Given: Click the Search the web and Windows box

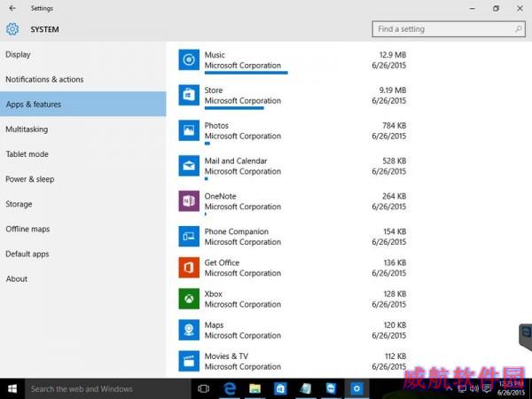Looking at the screenshot, I should tap(108, 389).
